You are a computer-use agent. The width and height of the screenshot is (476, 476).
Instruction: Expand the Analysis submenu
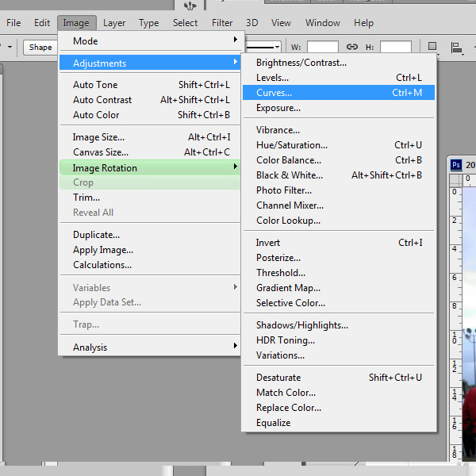pyautogui.click(x=150, y=347)
